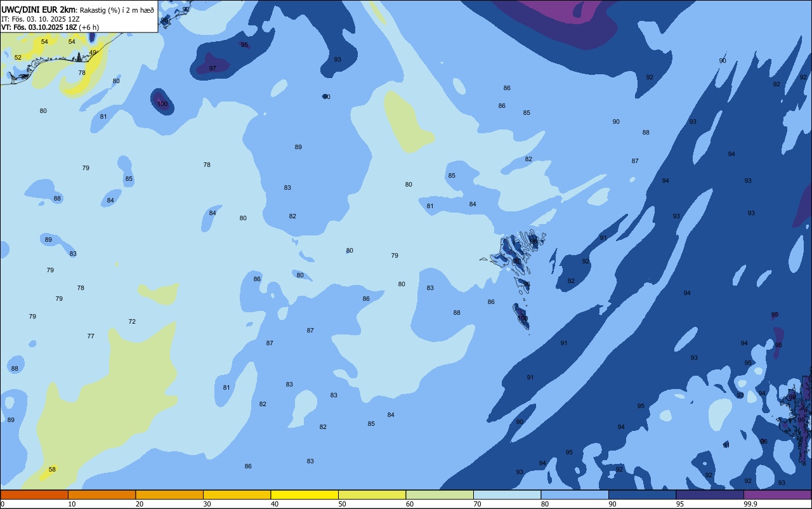Click the legend tick label "70"

(477, 504)
